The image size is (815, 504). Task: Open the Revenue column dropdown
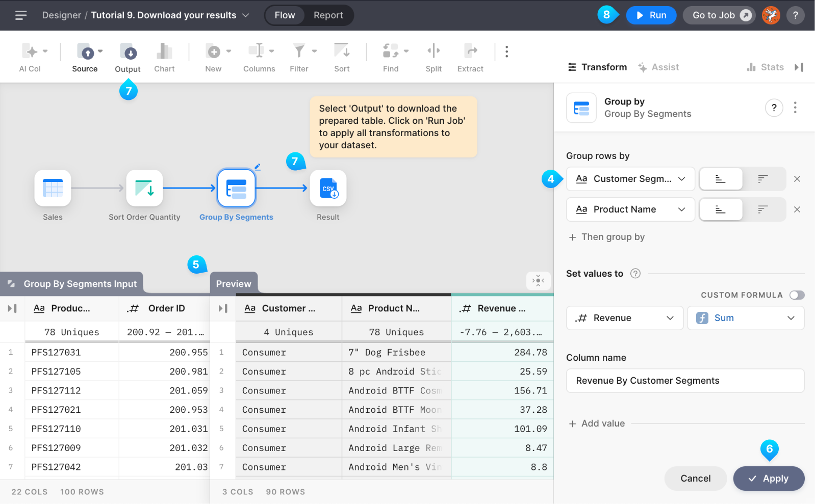(x=625, y=318)
